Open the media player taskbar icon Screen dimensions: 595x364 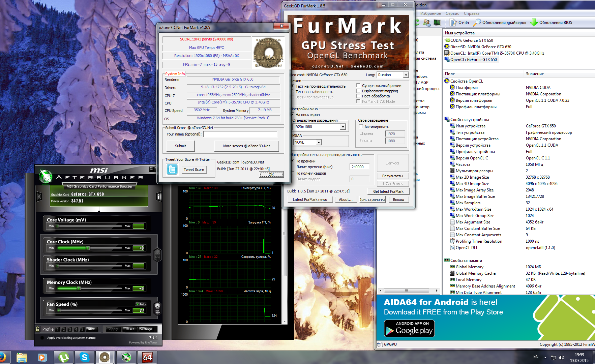pyautogui.click(x=42, y=357)
